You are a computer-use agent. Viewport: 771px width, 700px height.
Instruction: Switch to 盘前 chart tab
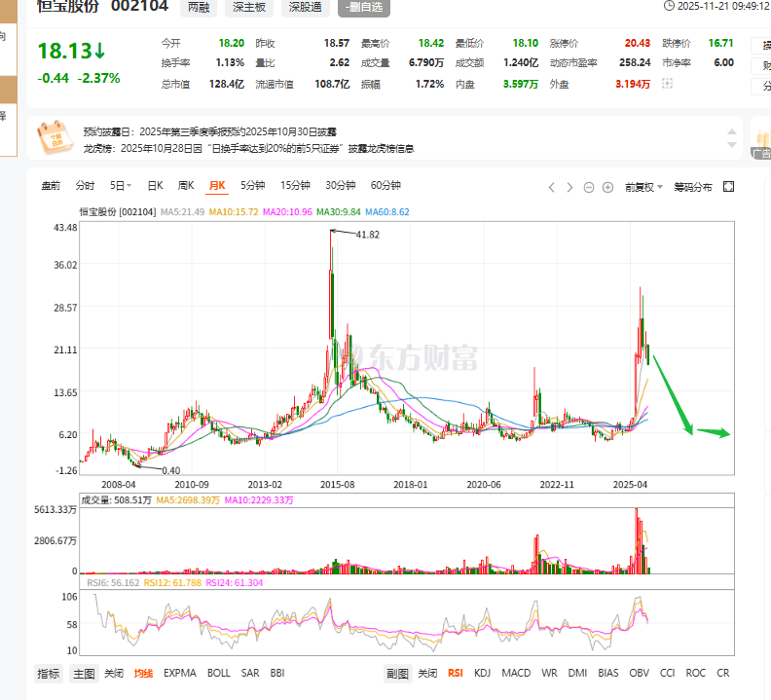(51, 185)
